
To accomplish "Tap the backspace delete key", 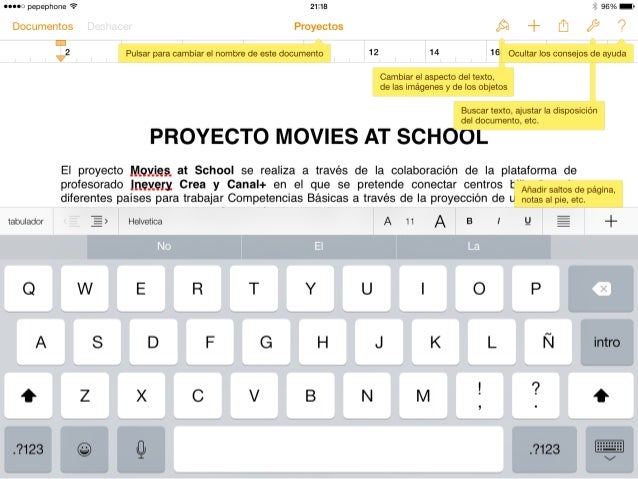I will click(x=601, y=289).
